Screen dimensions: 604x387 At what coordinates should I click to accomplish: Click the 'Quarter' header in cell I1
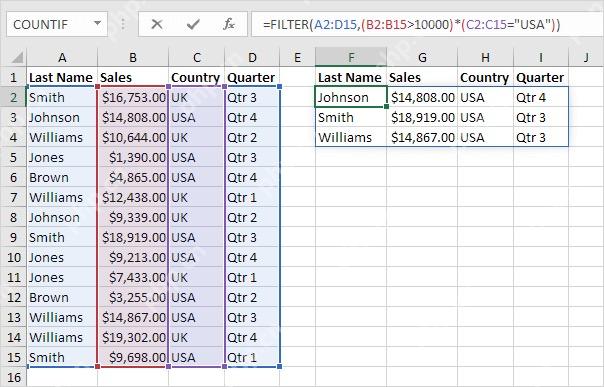coord(540,77)
